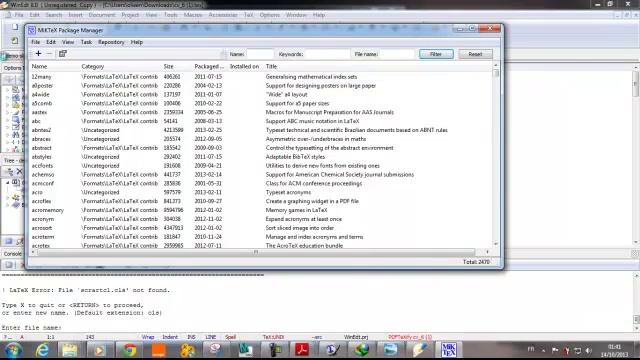The width and height of the screenshot is (640, 360).
Task: Click the Action Center flag tray icon
Action: (x=555, y=350)
